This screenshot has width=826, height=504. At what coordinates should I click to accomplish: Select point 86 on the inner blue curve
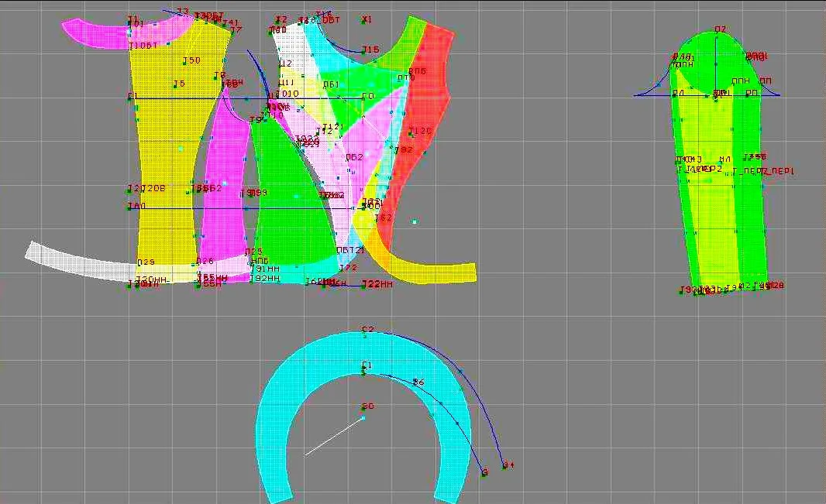[x=418, y=382]
